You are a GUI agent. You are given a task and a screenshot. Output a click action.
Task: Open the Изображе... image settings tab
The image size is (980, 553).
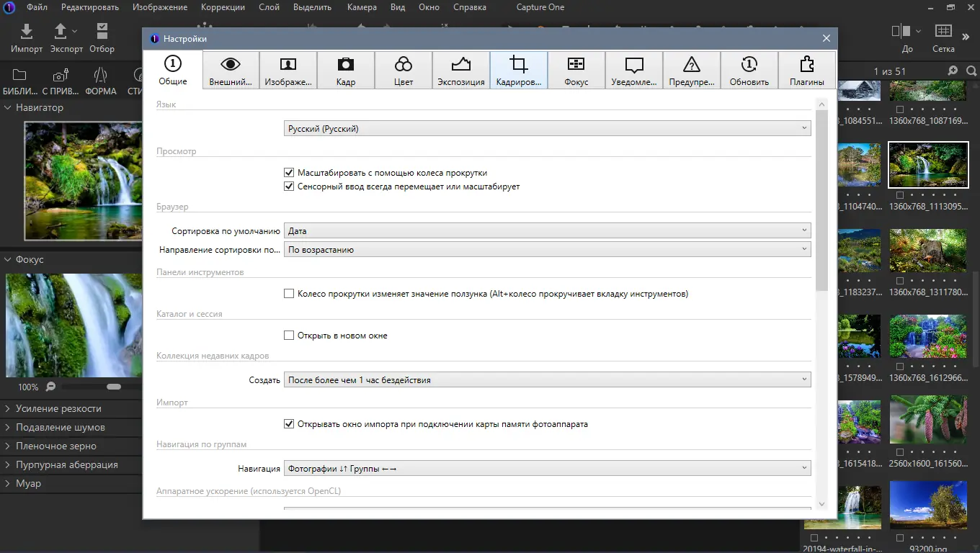288,71
